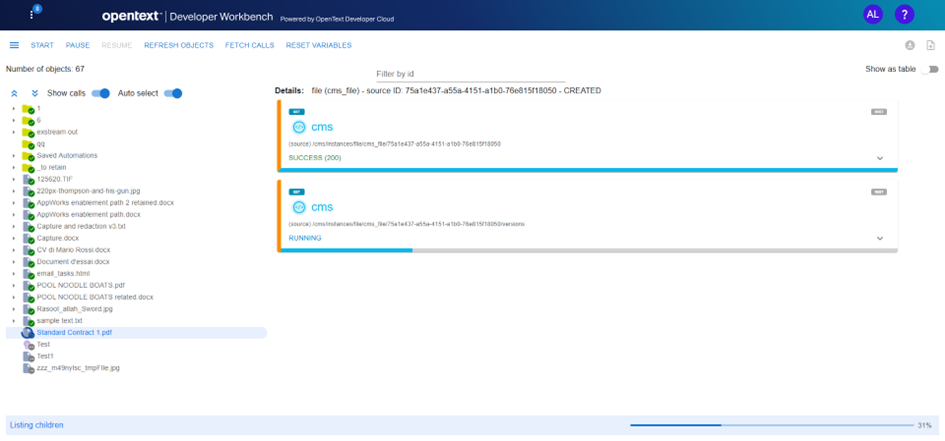
Task: Click the REST badge on RUNNING cms card
Action: pos(879,192)
